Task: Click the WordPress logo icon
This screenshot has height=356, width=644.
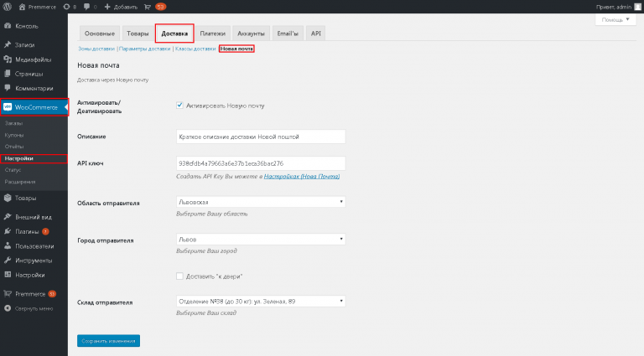Action: click(8, 7)
